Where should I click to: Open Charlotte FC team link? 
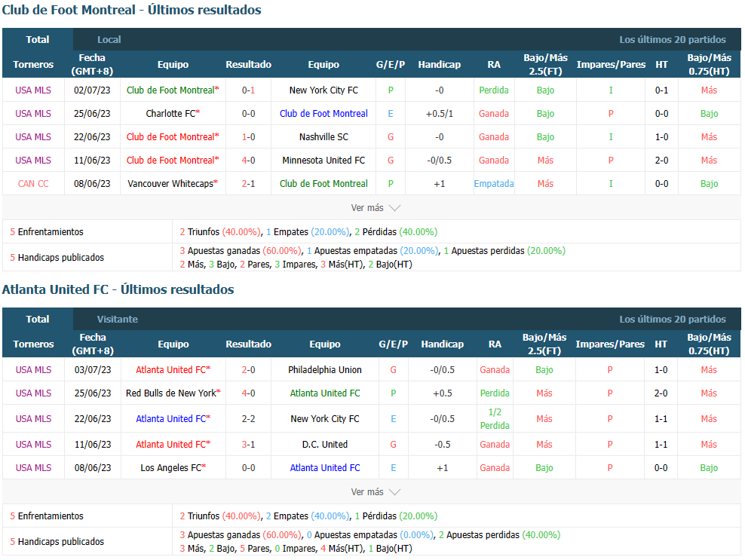(x=173, y=114)
